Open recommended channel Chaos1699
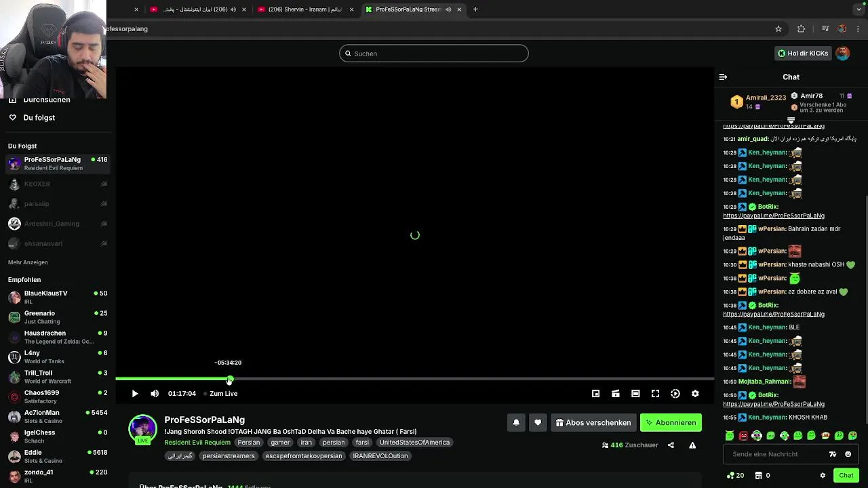The width and height of the screenshot is (868, 488). [58, 396]
